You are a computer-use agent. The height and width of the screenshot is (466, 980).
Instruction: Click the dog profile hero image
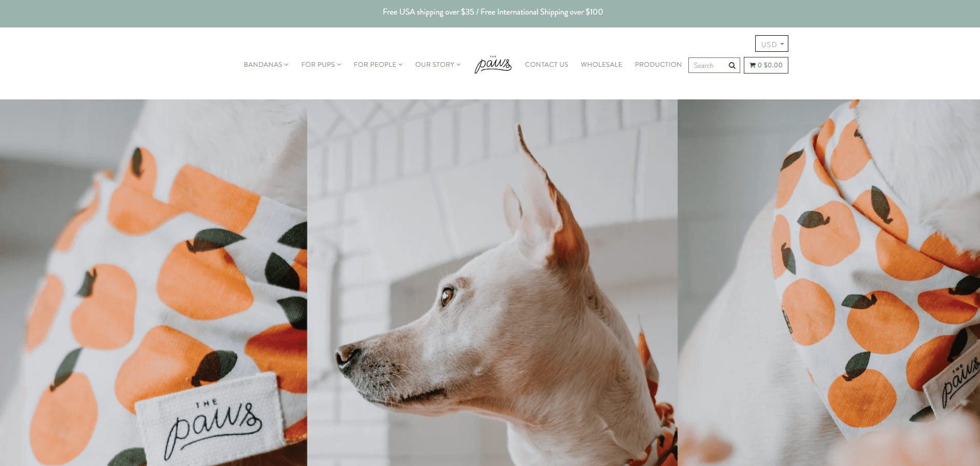point(492,283)
